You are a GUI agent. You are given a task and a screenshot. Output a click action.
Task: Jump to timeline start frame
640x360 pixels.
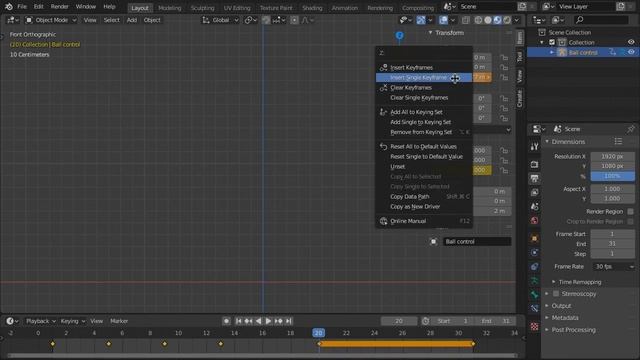(238, 321)
